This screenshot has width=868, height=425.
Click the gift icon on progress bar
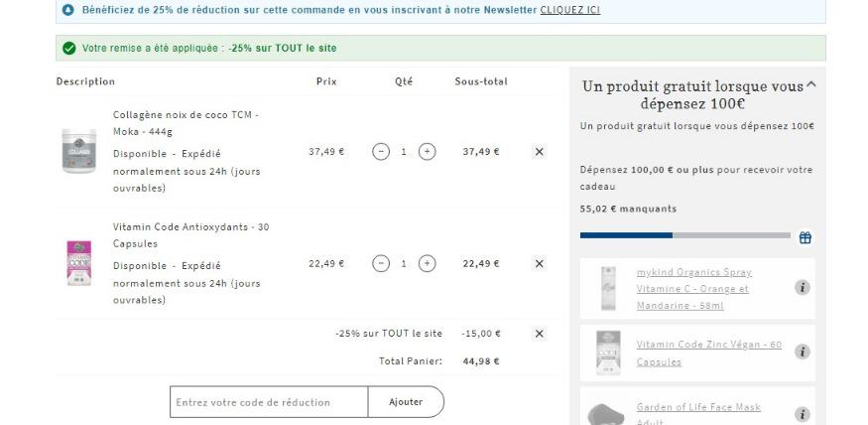[x=805, y=237]
